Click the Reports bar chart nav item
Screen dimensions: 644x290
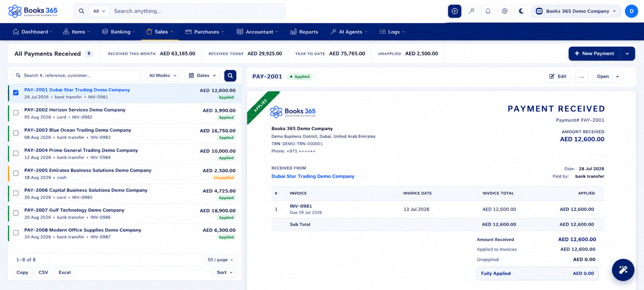[x=304, y=32]
